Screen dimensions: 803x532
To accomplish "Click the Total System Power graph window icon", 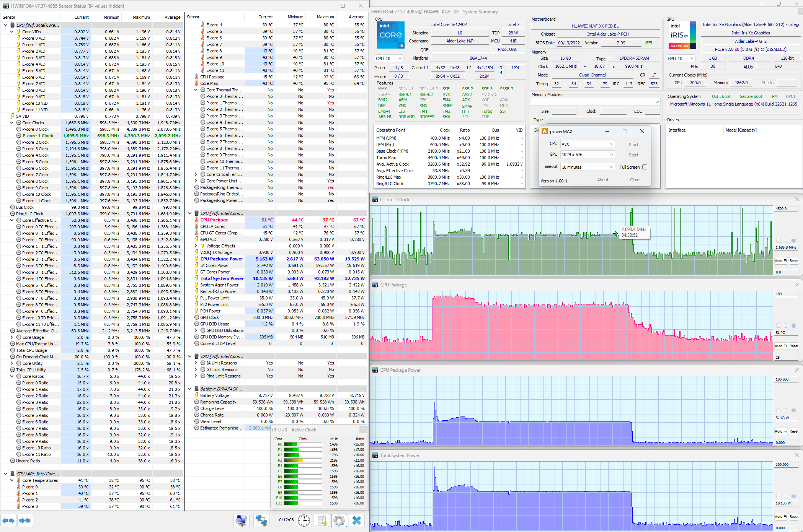I will pos(375,456).
